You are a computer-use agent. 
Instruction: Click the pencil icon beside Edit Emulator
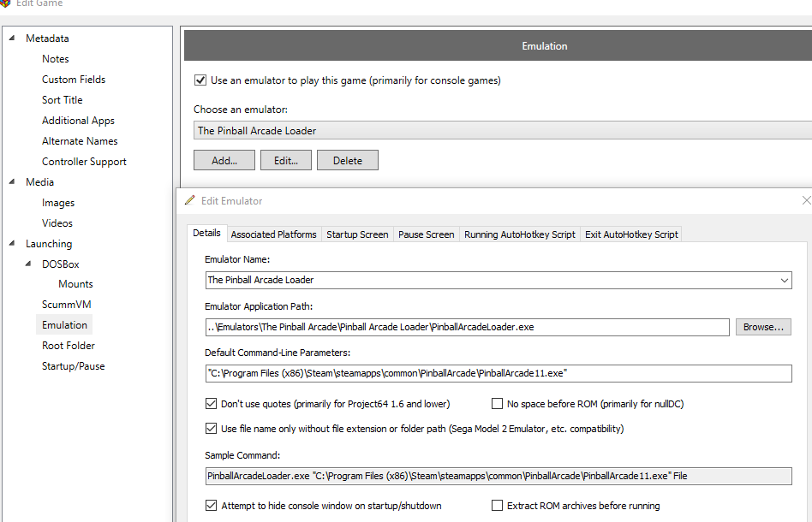[x=189, y=200]
